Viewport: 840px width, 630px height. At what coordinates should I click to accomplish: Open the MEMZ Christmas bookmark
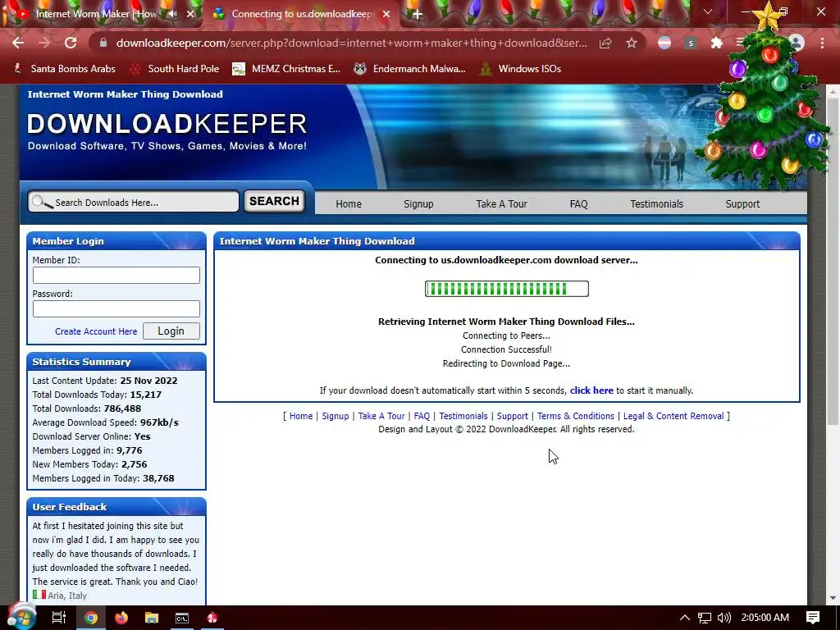tap(286, 69)
